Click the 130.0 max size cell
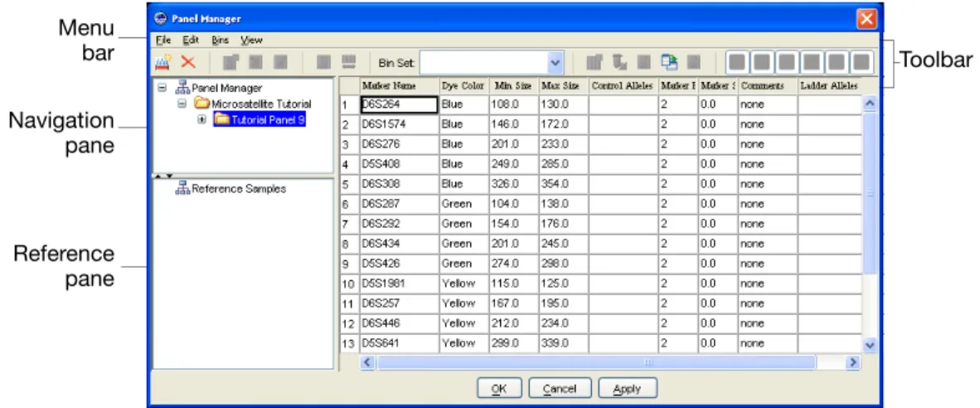980x408 pixels. coord(563,104)
